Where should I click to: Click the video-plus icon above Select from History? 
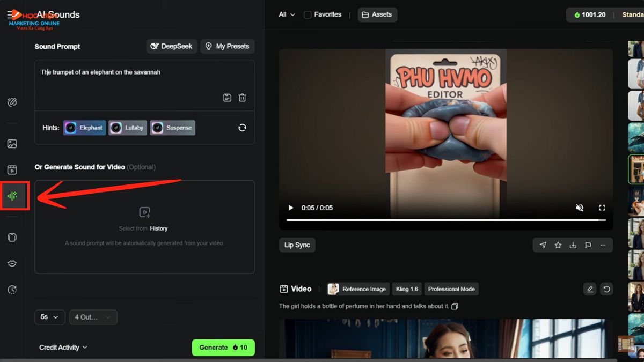tap(144, 212)
